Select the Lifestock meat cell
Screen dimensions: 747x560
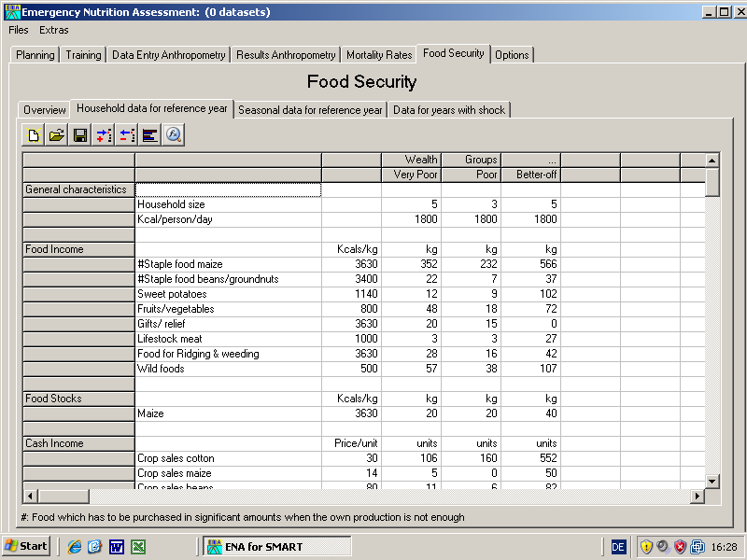click(x=228, y=339)
